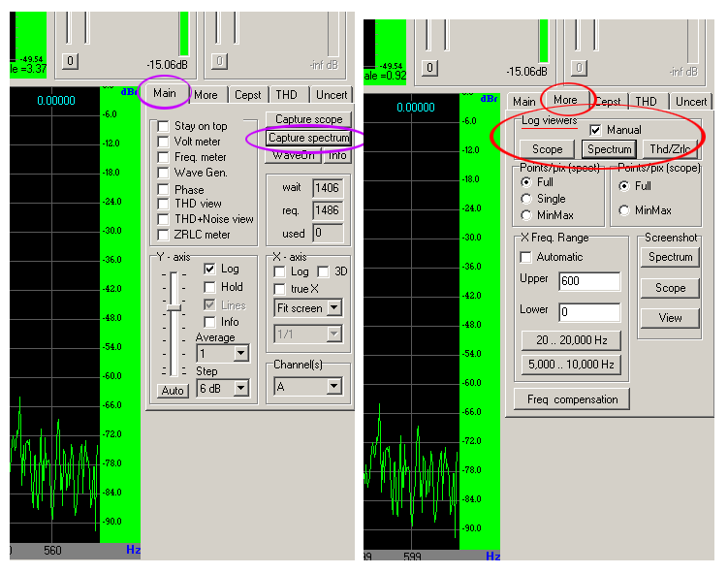Click Info button beside WaveOn
The height and width of the screenshot is (573, 728).
click(337, 155)
